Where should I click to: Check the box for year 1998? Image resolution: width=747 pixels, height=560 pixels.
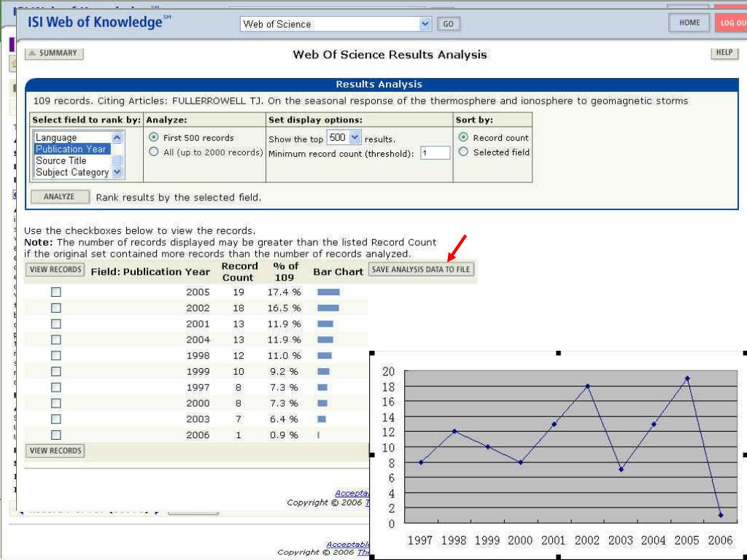pos(55,356)
